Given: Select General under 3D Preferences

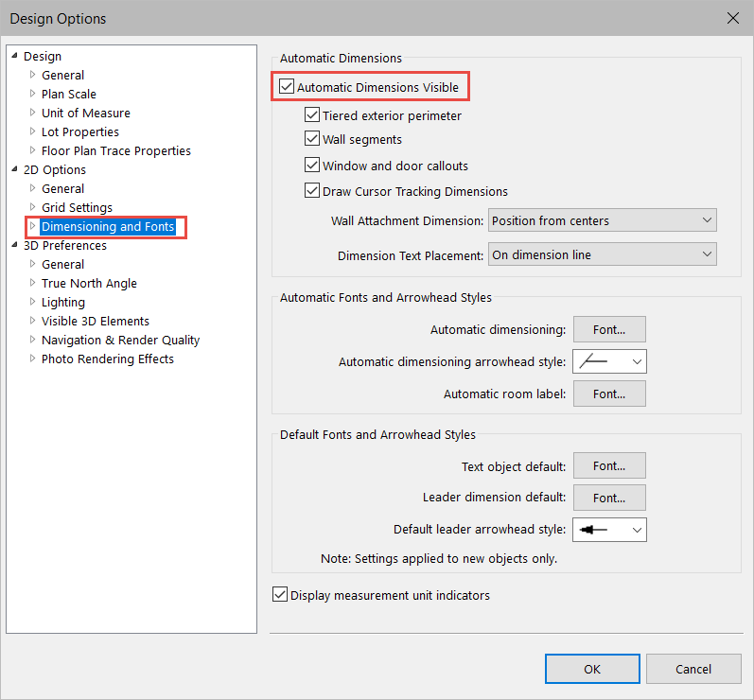Looking at the screenshot, I should [63, 265].
